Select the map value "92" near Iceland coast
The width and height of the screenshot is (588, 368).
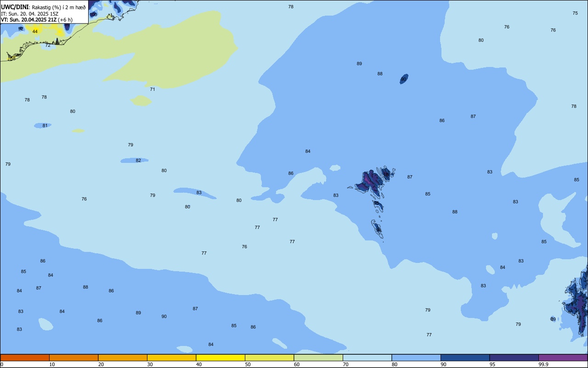[21, 29]
